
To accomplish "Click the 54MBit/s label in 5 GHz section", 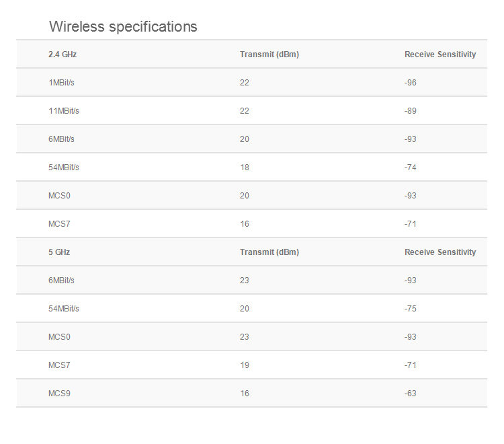I will pyautogui.click(x=64, y=309).
